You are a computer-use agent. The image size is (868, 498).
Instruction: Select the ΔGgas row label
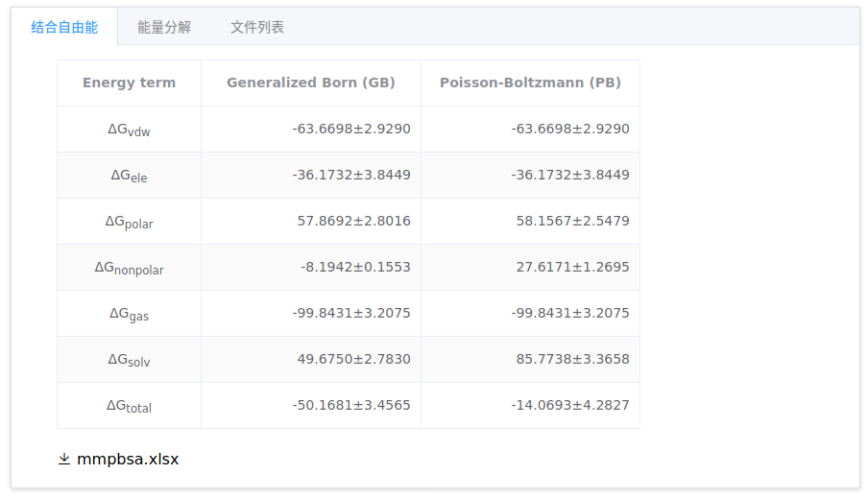tap(129, 314)
